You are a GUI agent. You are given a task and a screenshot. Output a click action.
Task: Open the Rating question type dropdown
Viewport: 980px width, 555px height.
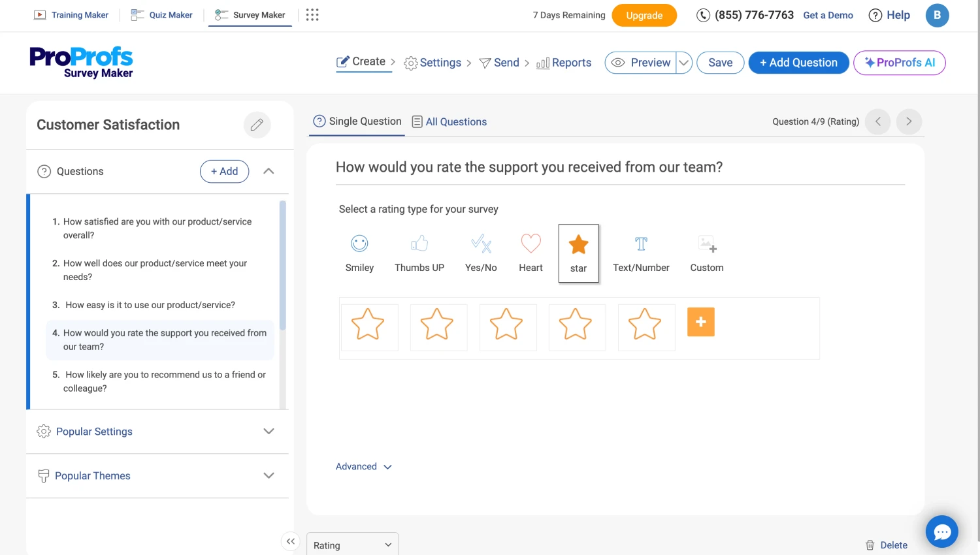(352, 545)
